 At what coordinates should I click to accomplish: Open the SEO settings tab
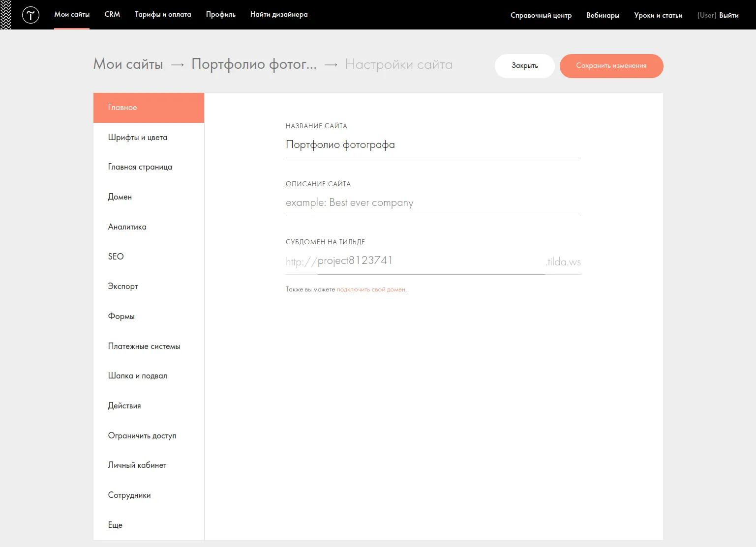pyautogui.click(x=116, y=257)
